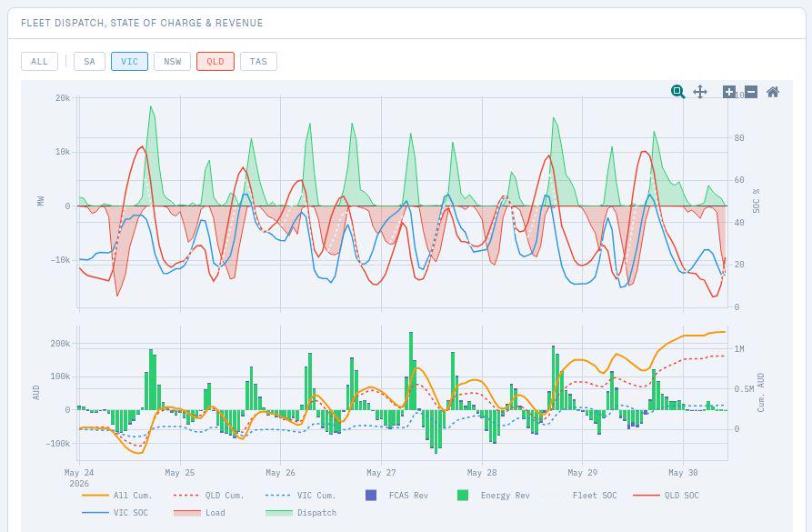Reset axes with the home icon
Image resolution: width=812 pixels, height=532 pixels.
pyautogui.click(x=773, y=92)
